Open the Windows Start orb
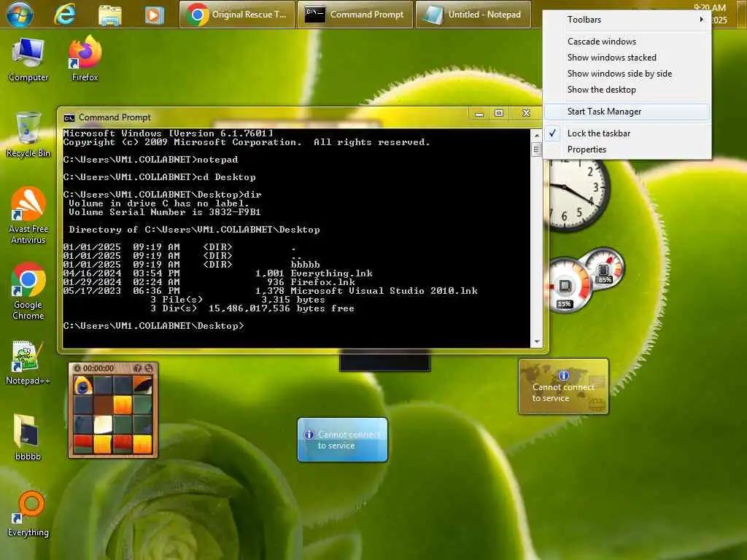 click(20, 15)
